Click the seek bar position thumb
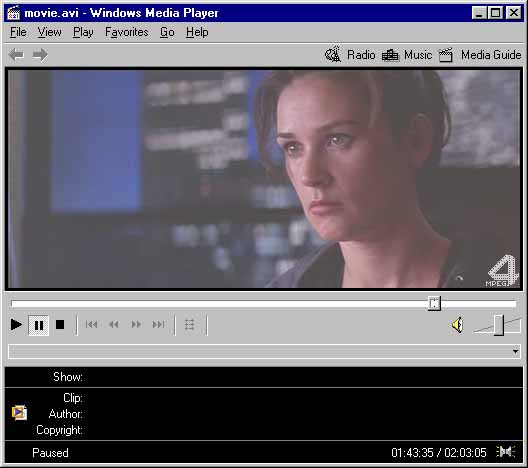Viewport: 528px width, 468px height. point(434,304)
